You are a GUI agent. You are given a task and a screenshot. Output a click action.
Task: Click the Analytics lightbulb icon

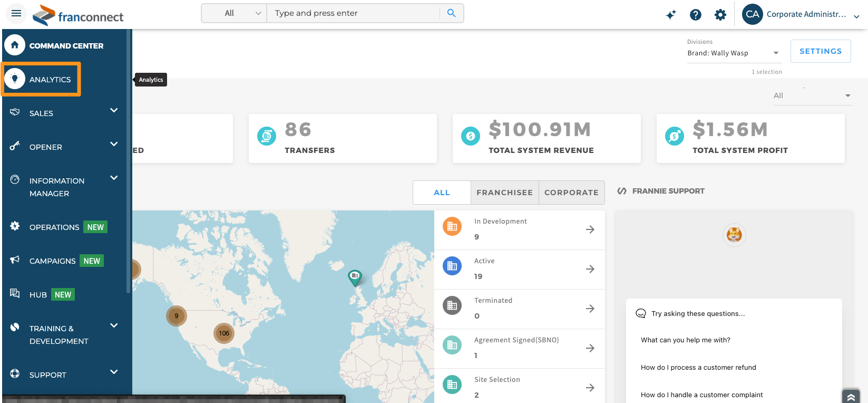tap(15, 79)
